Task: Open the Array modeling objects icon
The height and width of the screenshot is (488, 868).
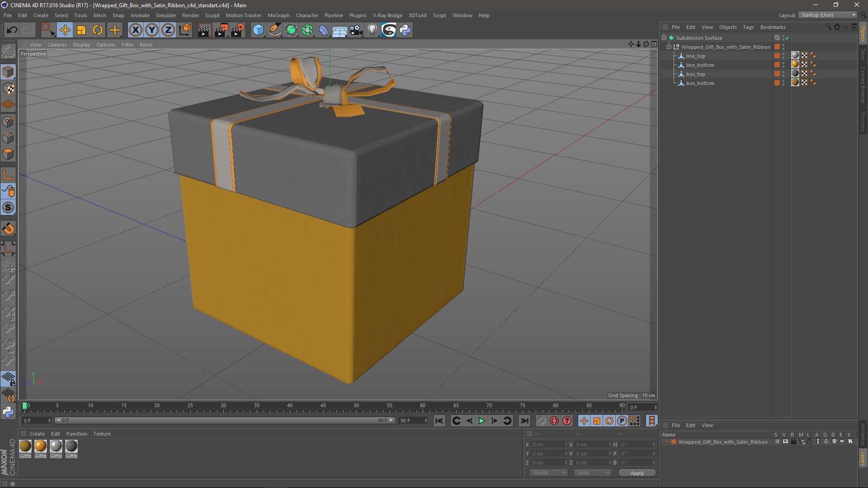Action: pos(307,30)
